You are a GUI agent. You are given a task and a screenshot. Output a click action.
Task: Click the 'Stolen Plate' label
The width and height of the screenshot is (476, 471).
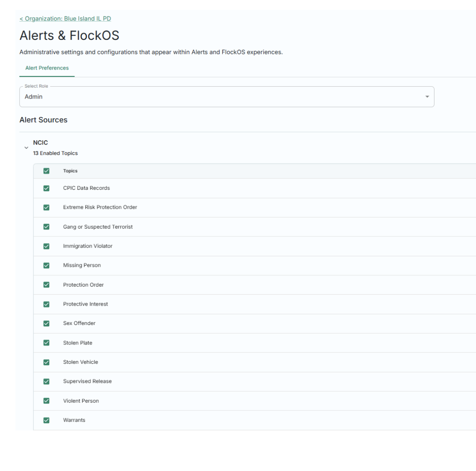tap(77, 343)
